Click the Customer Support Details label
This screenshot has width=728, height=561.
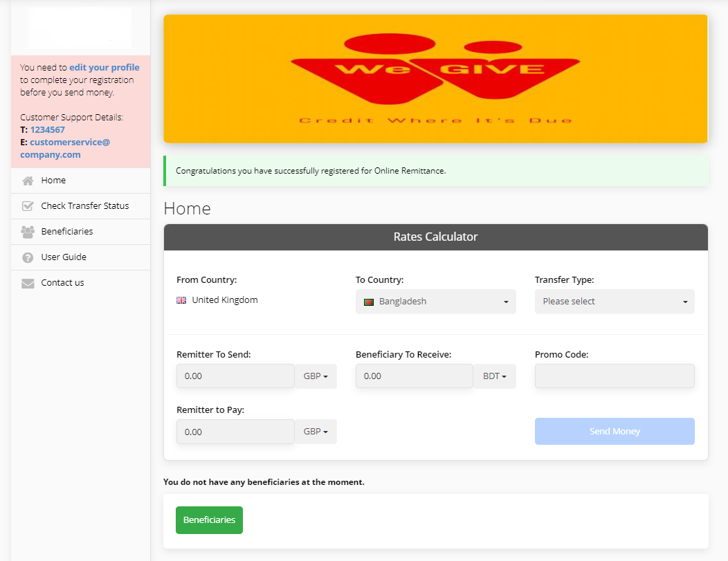click(x=71, y=118)
